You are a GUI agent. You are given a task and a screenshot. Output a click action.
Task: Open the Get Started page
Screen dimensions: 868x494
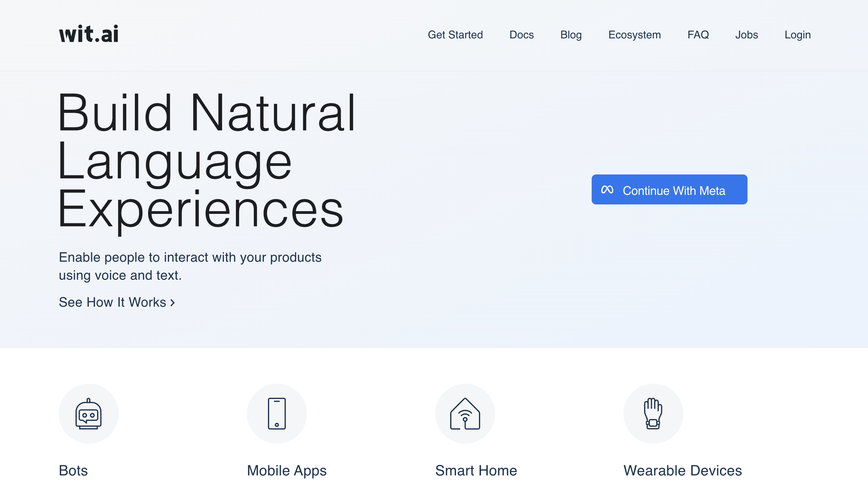(455, 34)
